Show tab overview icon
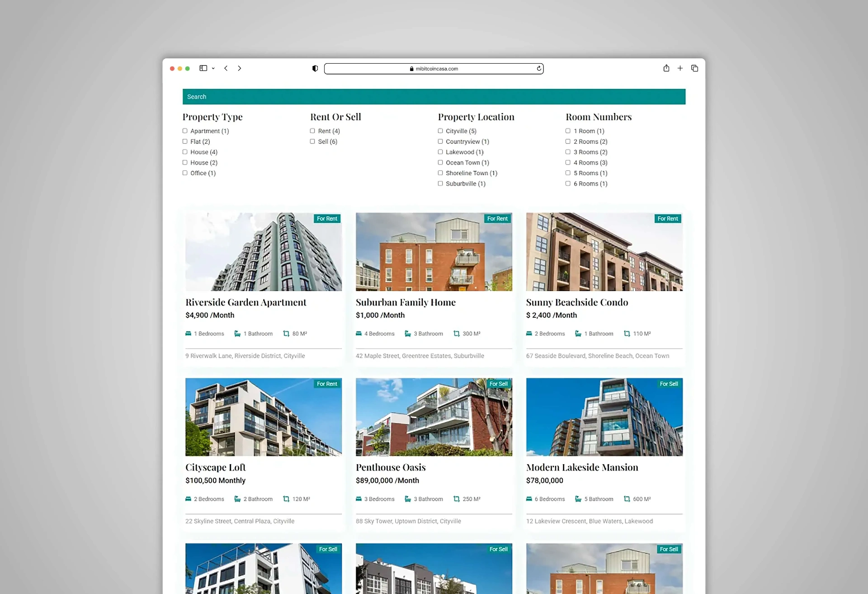This screenshot has width=868, height=594. pos(694,68)
